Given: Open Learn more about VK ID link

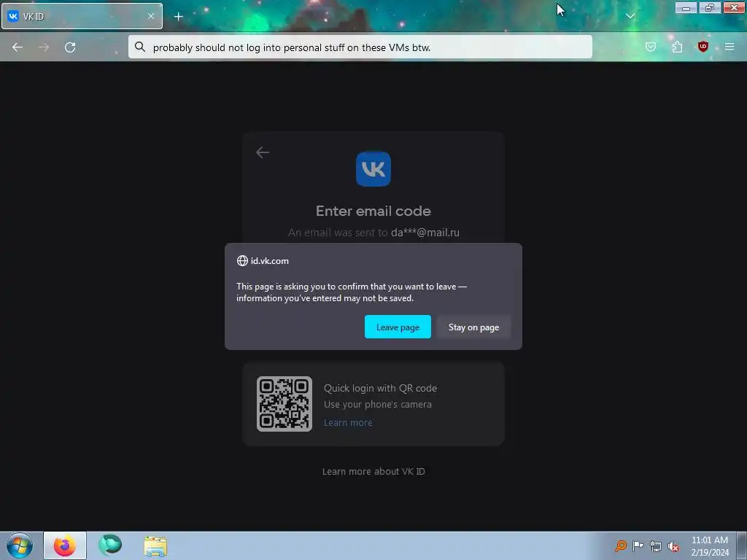Looking at the screenshot, I should [373, 472].
